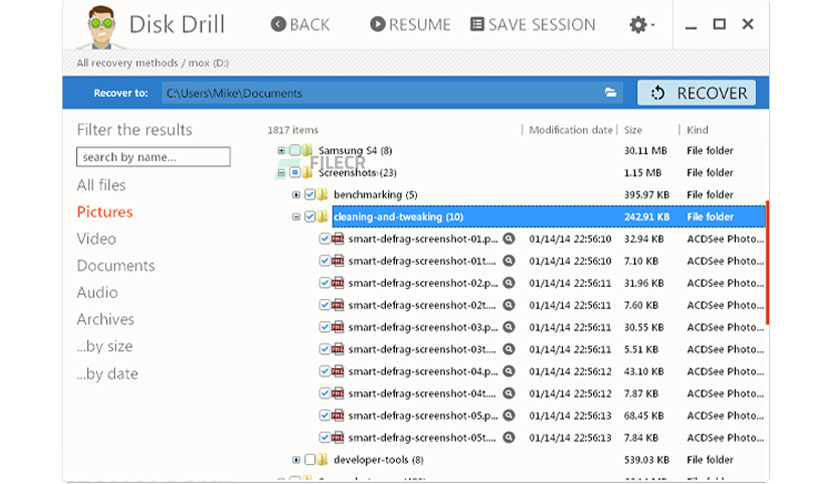Image resolution: width=836 pixels, height=484 pixels.
Task: Filter results by Archives
Action: tap(106, 319)
